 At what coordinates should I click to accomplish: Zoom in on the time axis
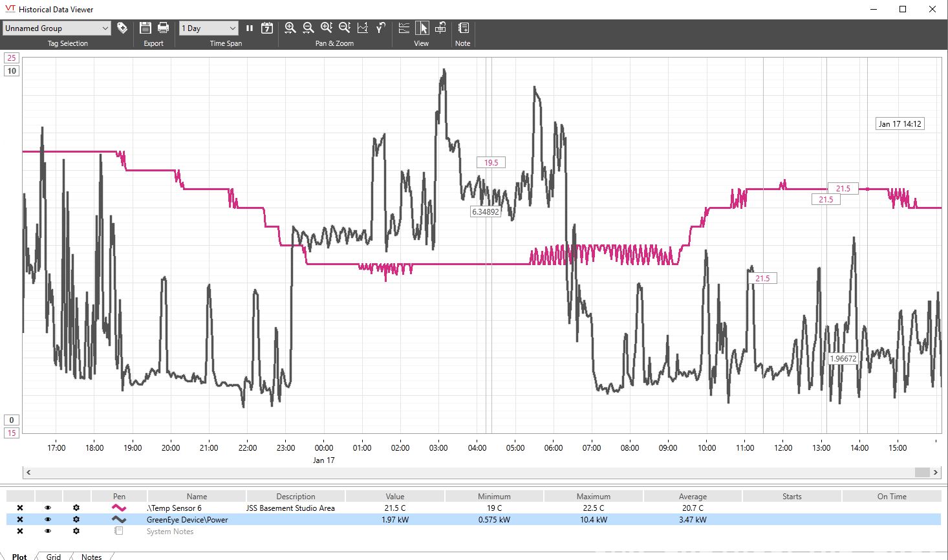click(290, 28)
